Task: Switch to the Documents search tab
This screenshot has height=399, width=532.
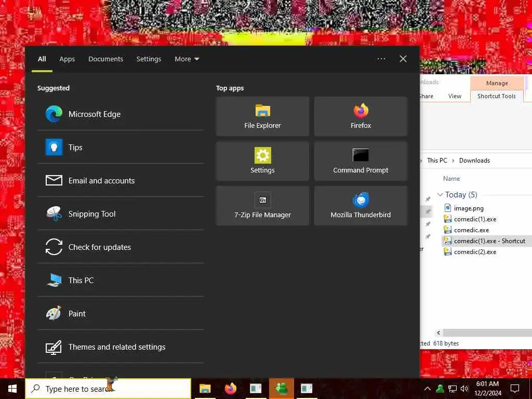Action: tap(106, 59)
